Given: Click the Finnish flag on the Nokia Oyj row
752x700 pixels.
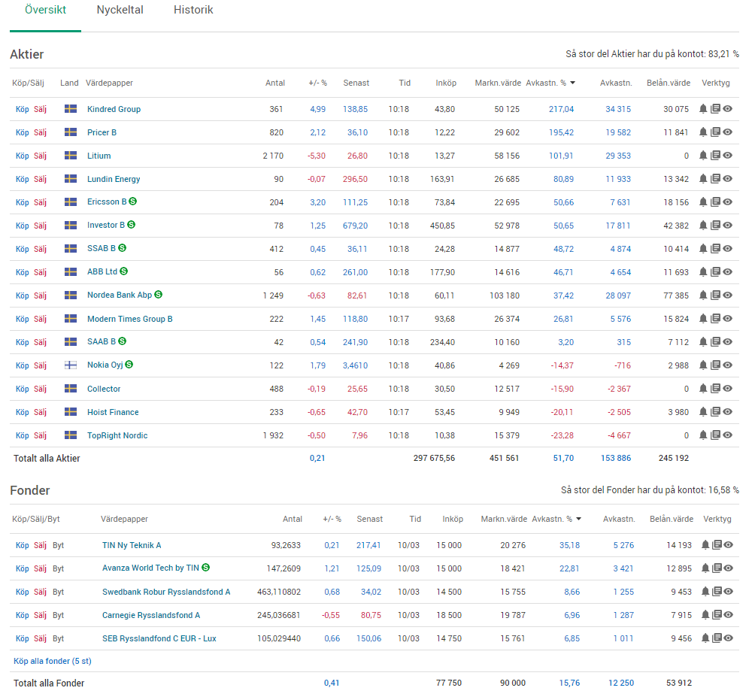Looking at the screenshot, I should pyautogui.click(x=71, y=365).
